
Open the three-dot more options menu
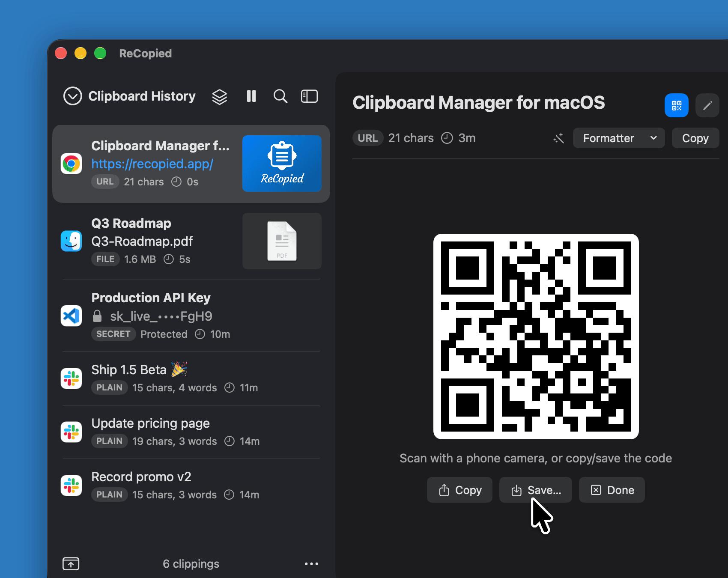[311, 564]
